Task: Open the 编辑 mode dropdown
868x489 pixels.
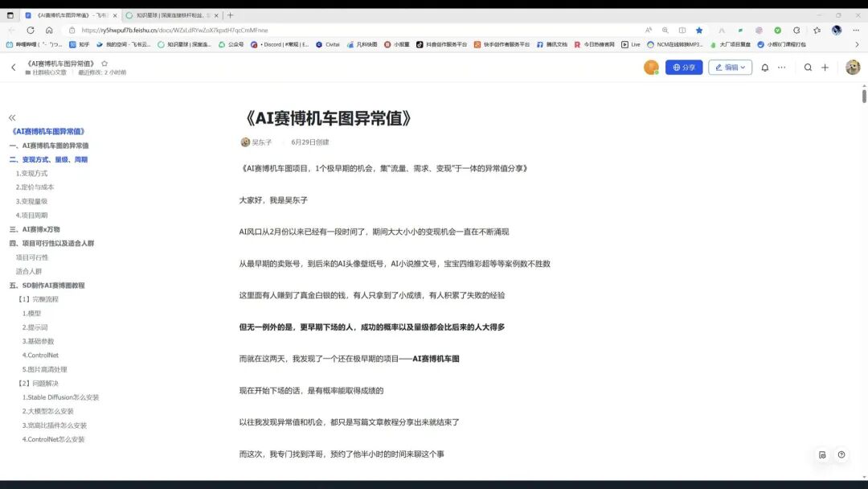Action: pos(730,68)
